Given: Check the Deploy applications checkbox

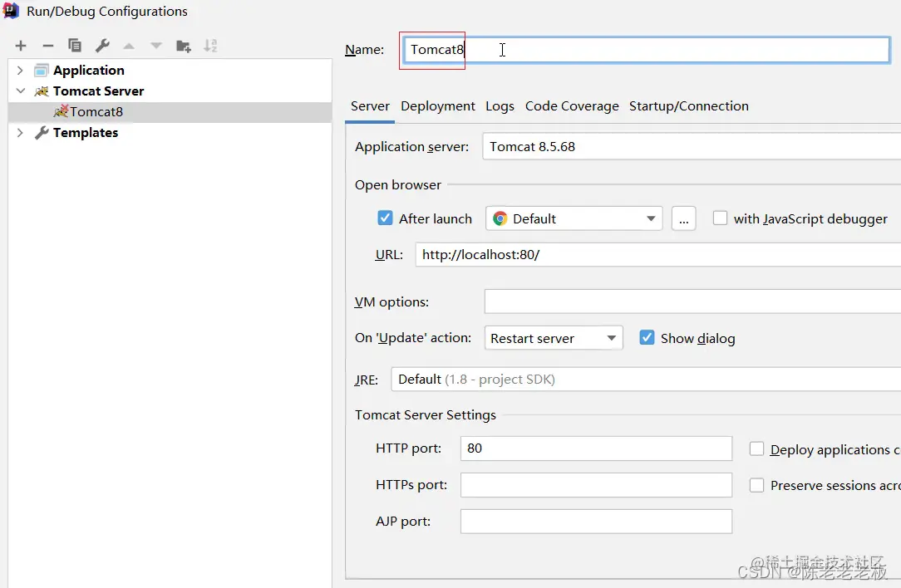Looking at the screenshot, I should [756, 449].
